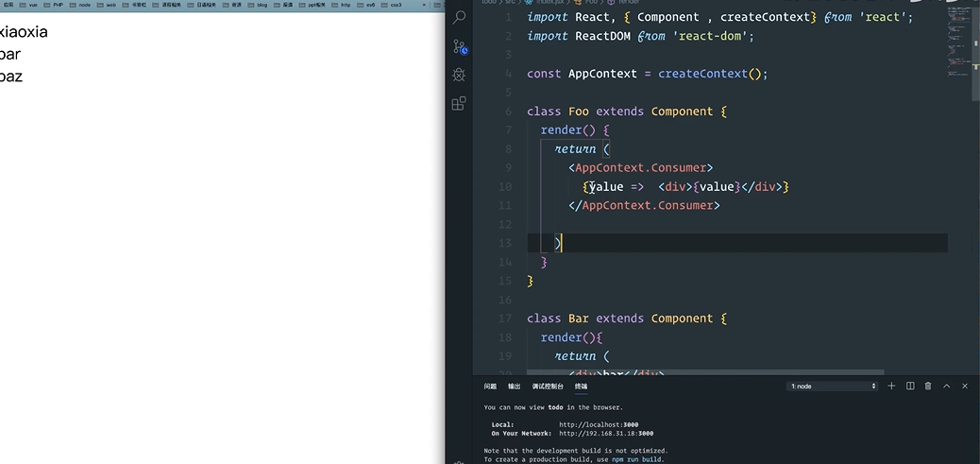Expand bookmarks overflow chevron in browser
This screenshot has height=464, width=980.
coord(424,5)
